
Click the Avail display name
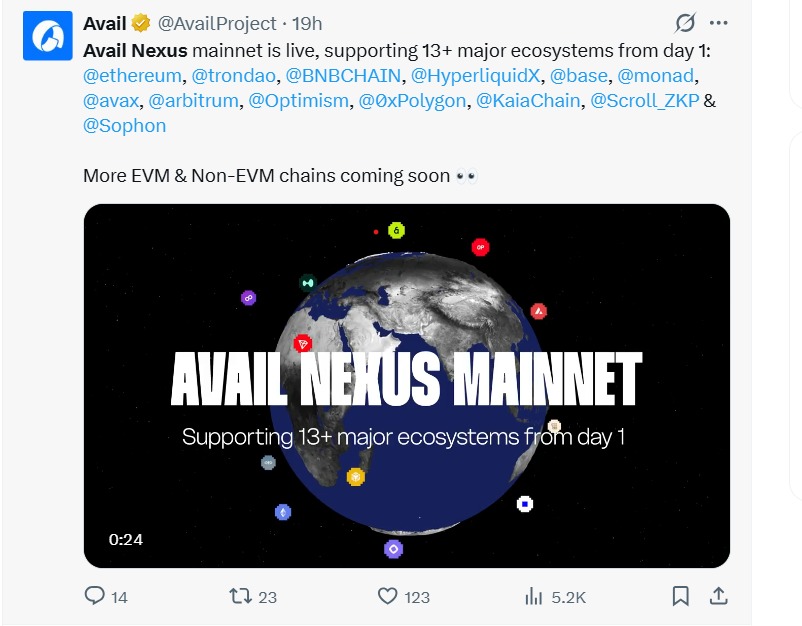coord(105,23)
